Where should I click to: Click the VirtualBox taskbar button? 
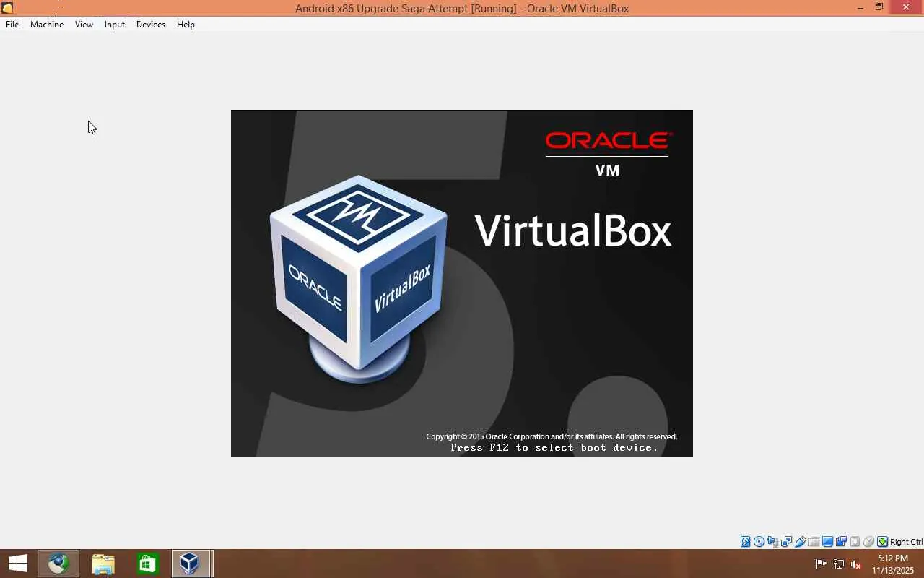click(x=192, y=564)
